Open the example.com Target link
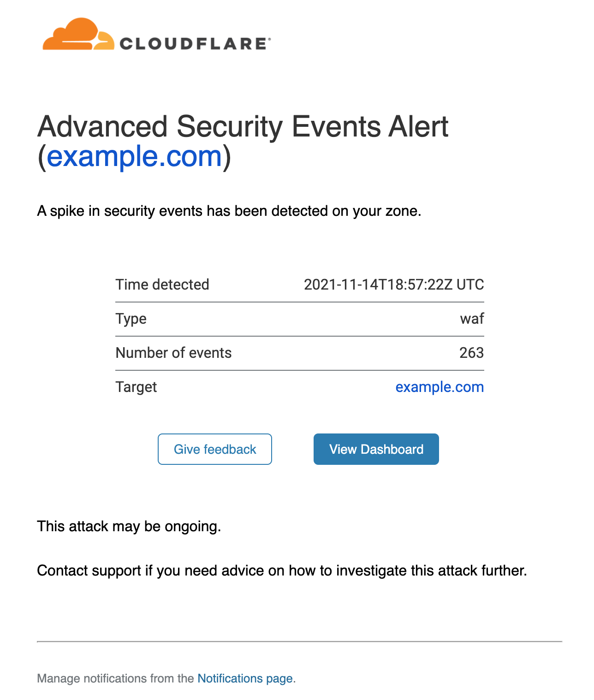The image size is (594, 700). coord(440,386)
